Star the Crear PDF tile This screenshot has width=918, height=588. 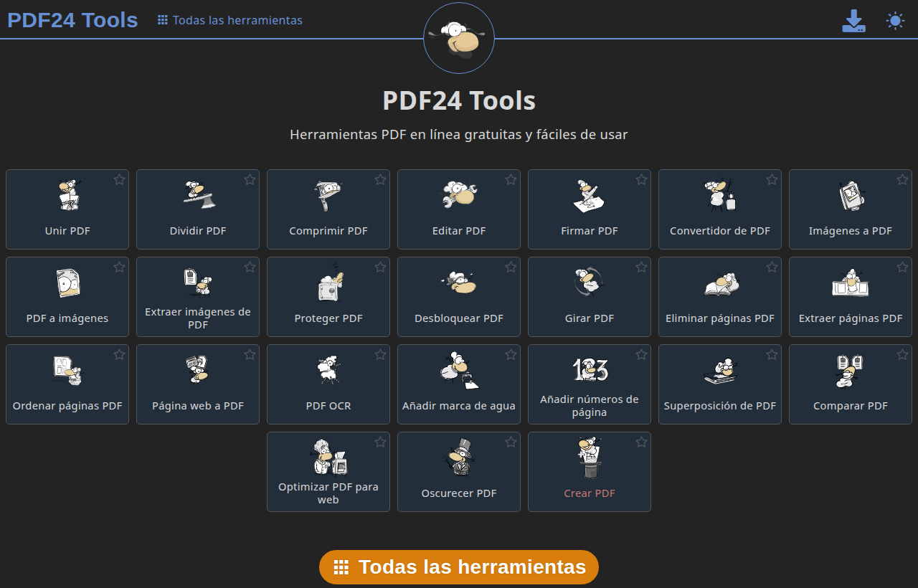(x=641, y=442)
